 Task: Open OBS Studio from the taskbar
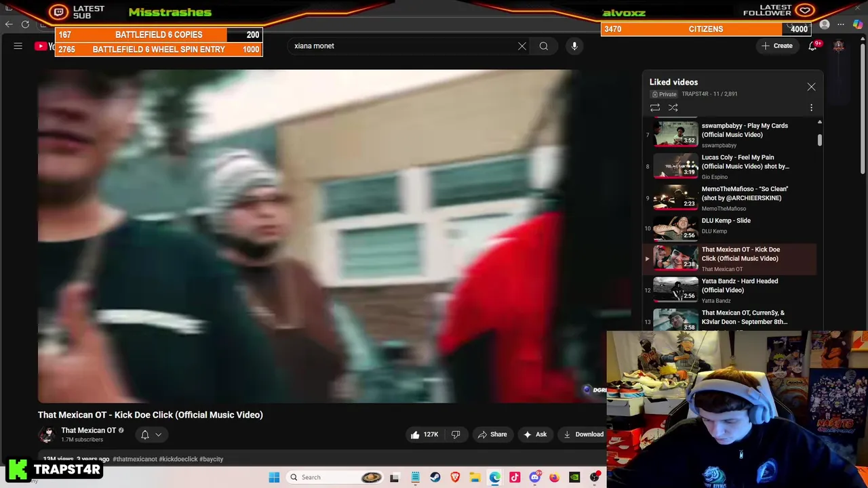click(595, 477)
